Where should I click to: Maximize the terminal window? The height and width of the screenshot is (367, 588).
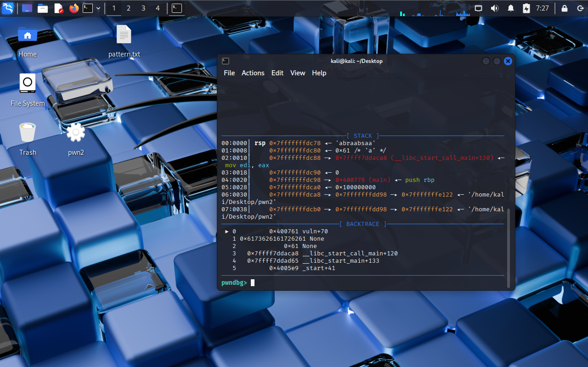497,61
